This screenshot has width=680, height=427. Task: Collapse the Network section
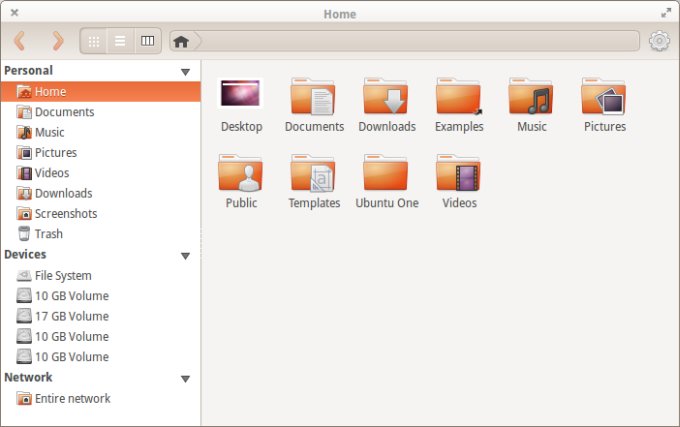[186, 379]
